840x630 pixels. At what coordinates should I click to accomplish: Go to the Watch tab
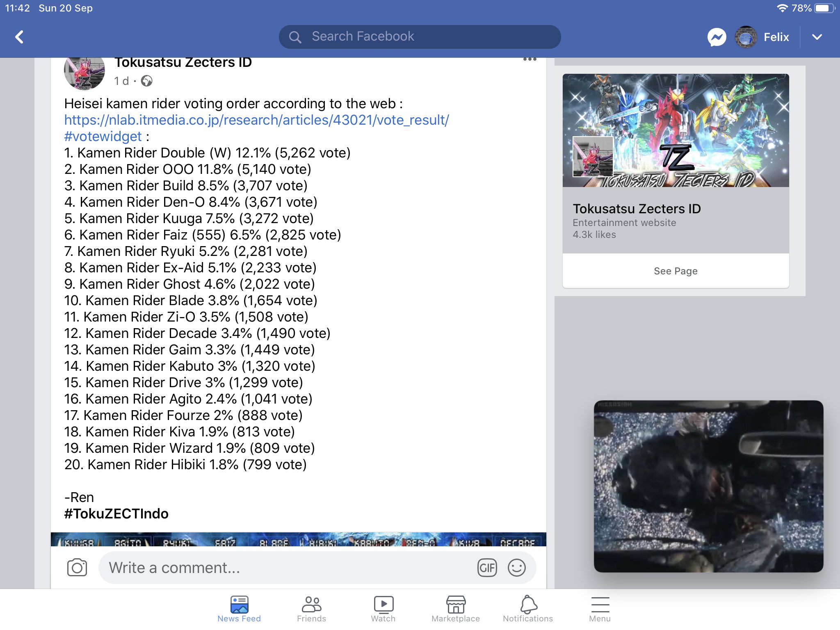383,609
